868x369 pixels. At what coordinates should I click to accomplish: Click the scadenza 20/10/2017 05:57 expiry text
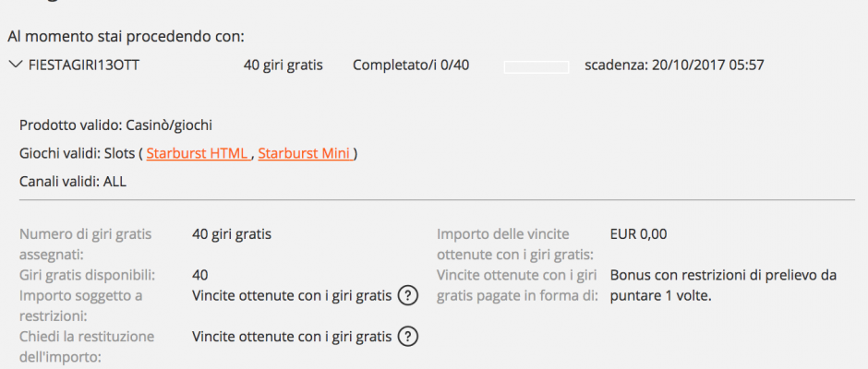[x=674, y=65]
